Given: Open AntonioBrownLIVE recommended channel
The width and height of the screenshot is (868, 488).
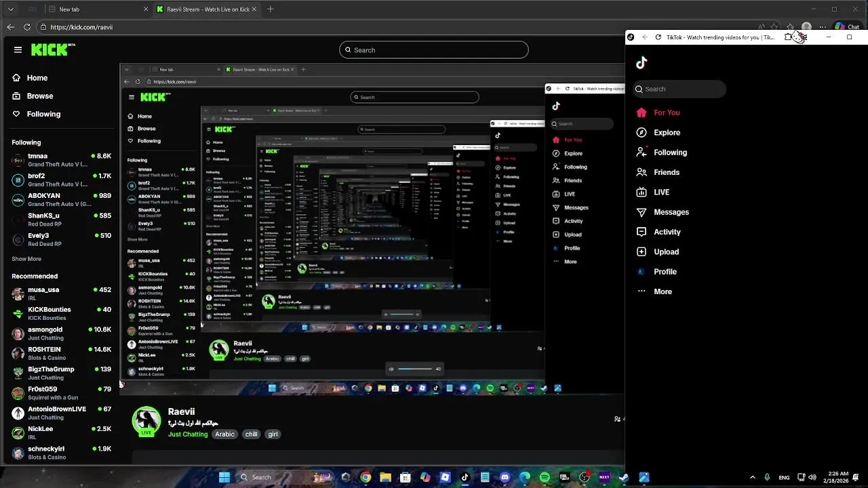Looking at the screenshot, I should click(x=61, y=413).
